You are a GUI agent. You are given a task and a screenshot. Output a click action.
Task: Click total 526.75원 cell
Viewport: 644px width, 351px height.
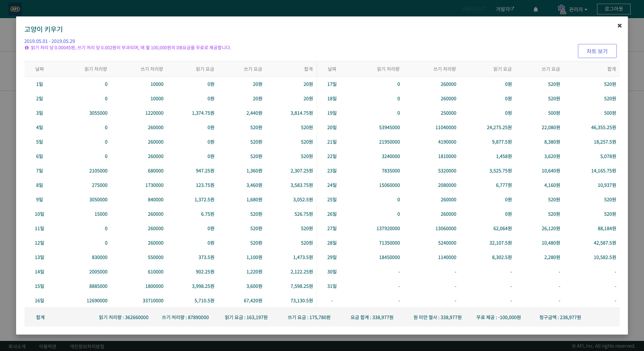click(304, 214)
